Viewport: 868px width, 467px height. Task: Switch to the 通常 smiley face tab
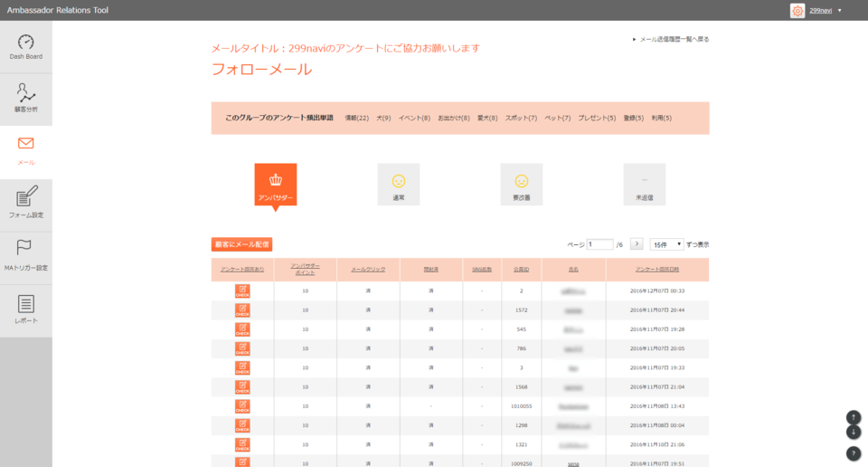click(399, 185)
